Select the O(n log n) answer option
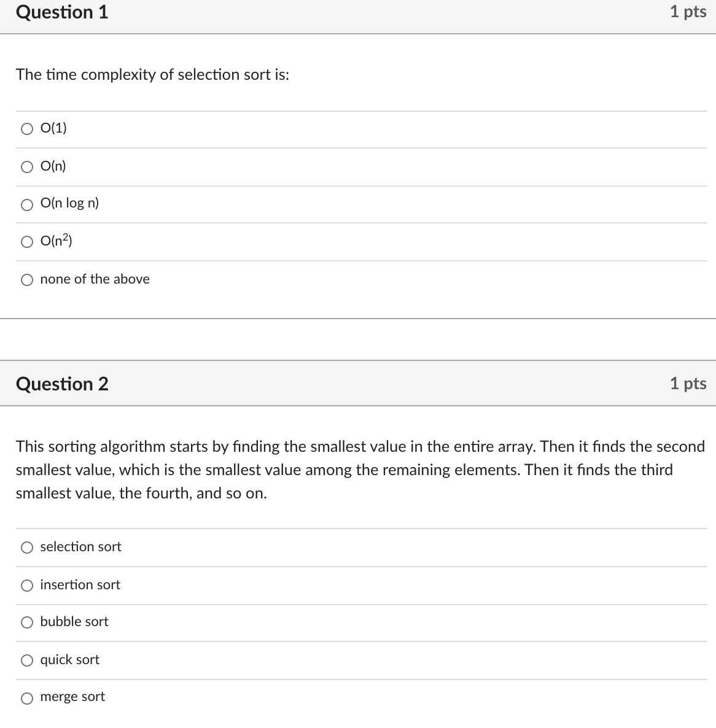Screen dimensions: 716x728 27,204
